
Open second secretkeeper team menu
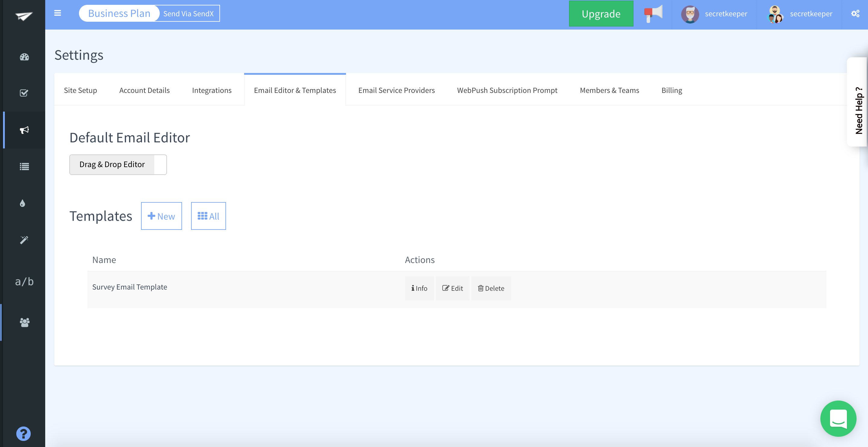coord(811,14)
